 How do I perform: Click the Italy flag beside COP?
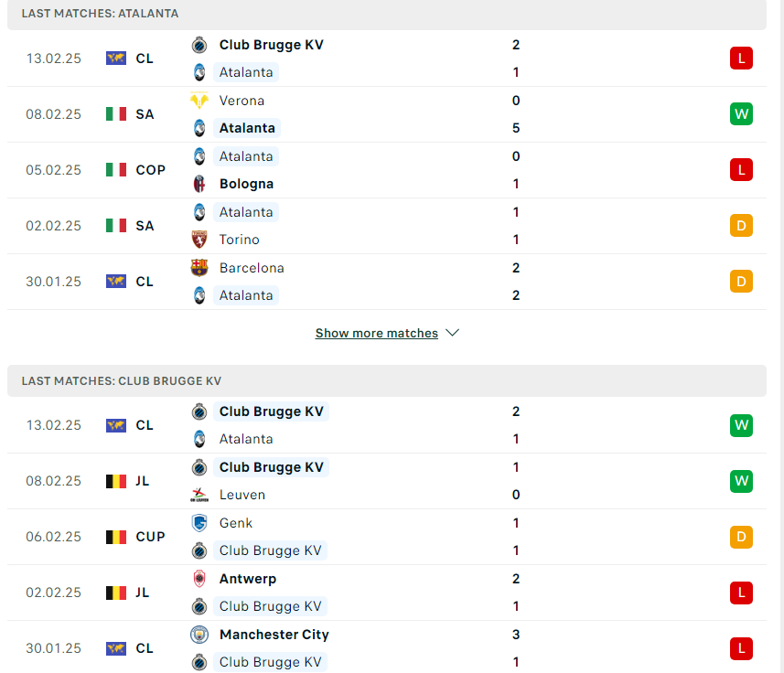[x=116, y=170]
